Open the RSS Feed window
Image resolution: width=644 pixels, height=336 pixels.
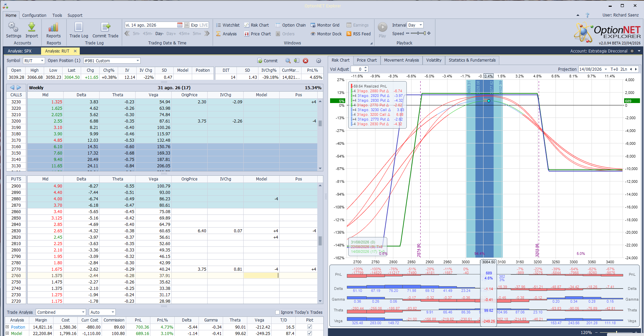pos(359,34)
